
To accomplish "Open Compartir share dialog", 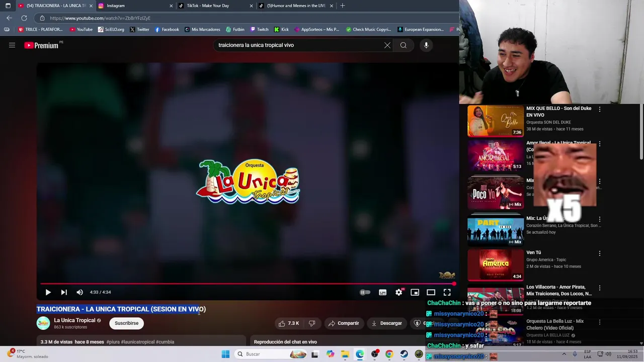I will tap(344, 323).
